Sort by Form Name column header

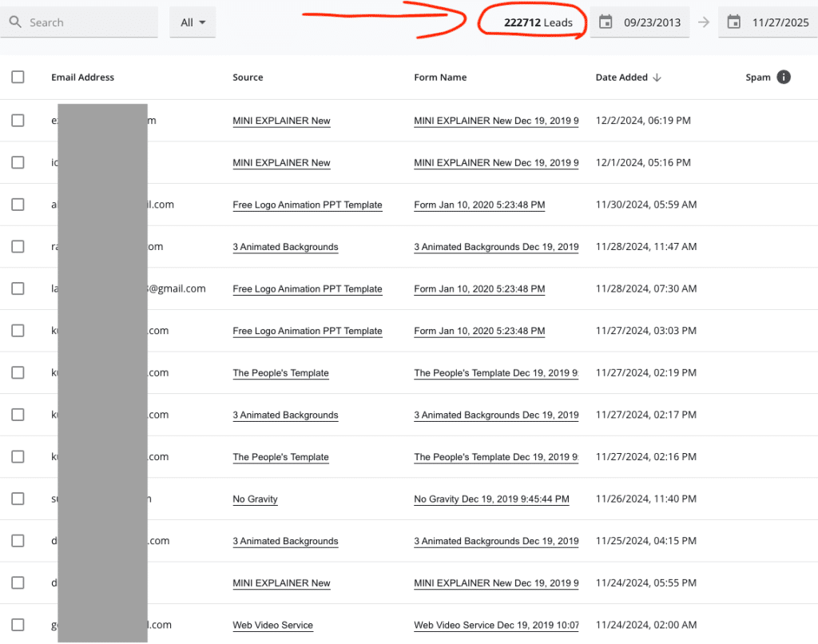pyautogui.click(x=440, y=78)
